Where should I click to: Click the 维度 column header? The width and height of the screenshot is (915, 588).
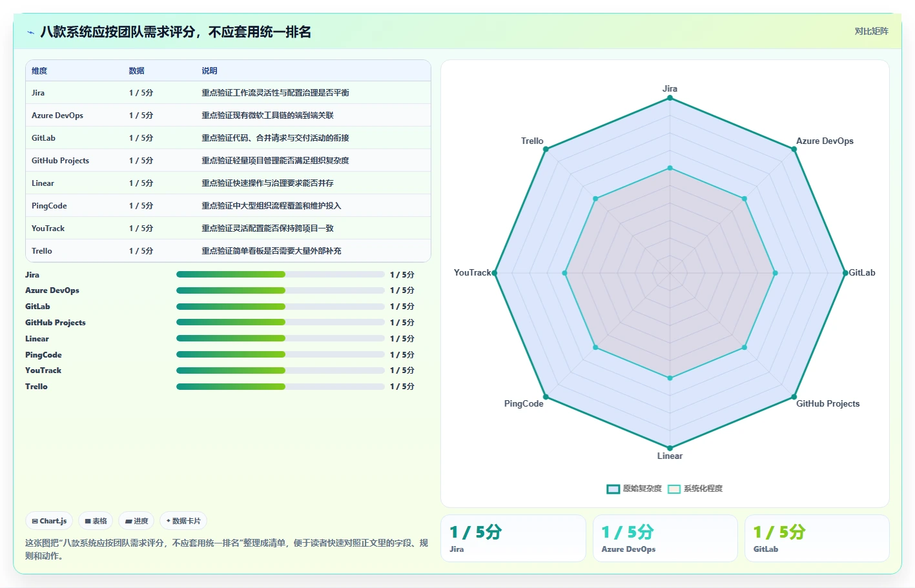(39, 71)
